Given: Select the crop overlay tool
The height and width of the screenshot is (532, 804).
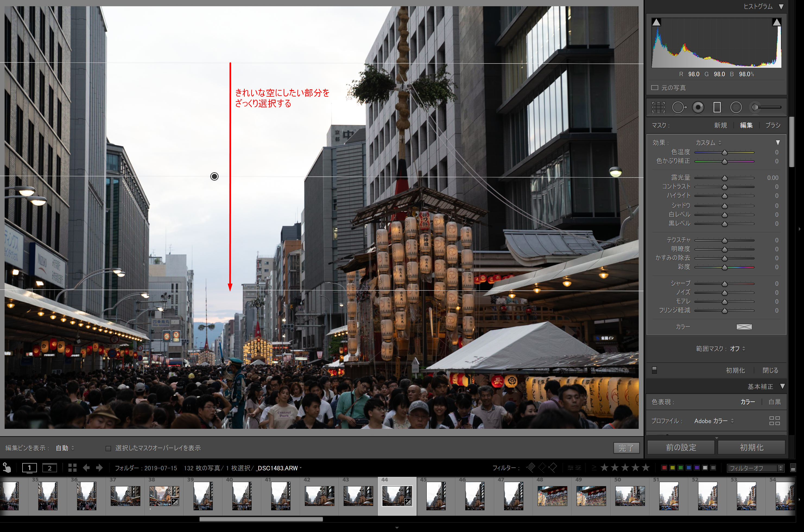Looking at the screenshot, I should tap(658, 107).
